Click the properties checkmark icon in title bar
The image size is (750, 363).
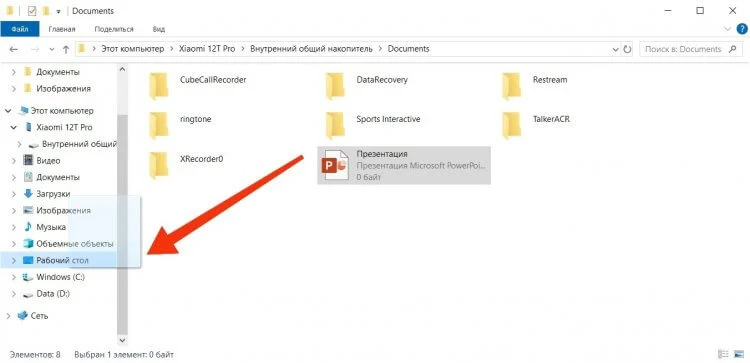(x=32, y=11)
